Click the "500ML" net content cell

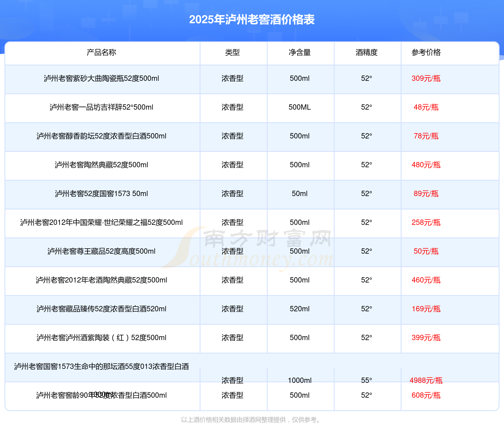tap(300, 107)
